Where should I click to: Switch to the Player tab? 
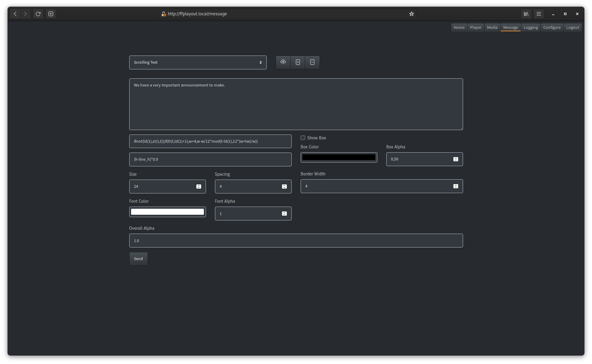pyautogui.click(x=476, y=27)
